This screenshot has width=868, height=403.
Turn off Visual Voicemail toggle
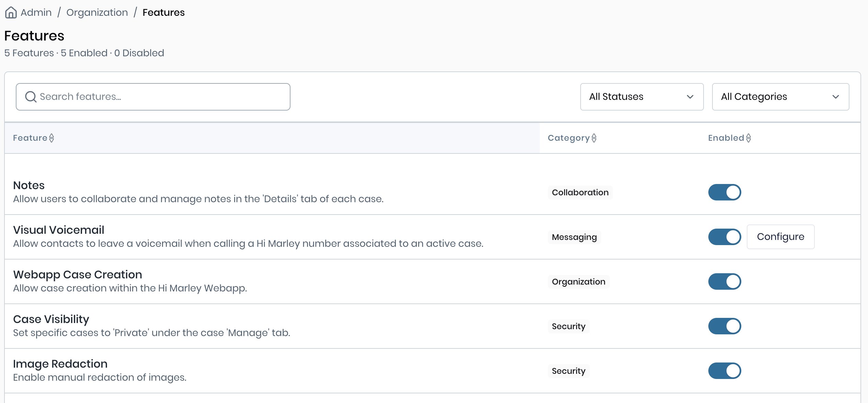[724, 237]
